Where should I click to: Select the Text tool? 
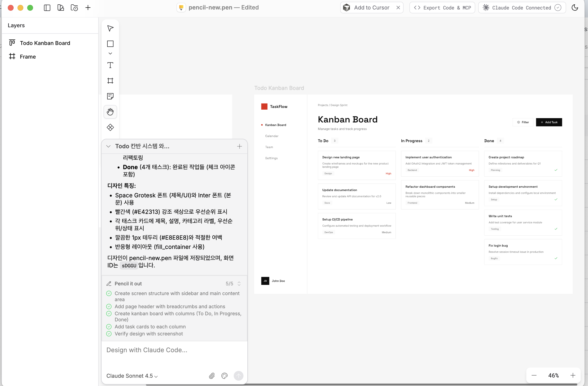(110, 65)
